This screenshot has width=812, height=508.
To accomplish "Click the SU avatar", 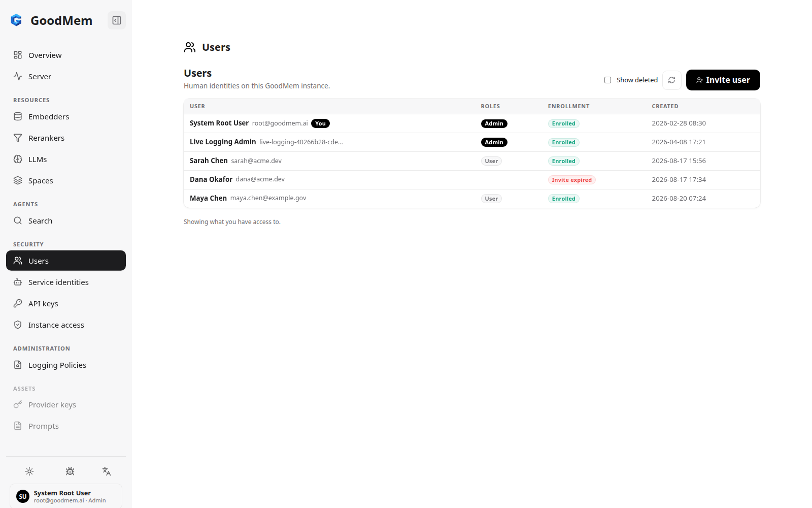I will point(23,496).
